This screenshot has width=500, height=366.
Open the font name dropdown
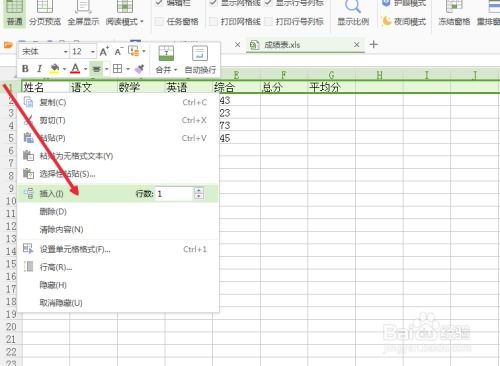click(x=66, y=52)
